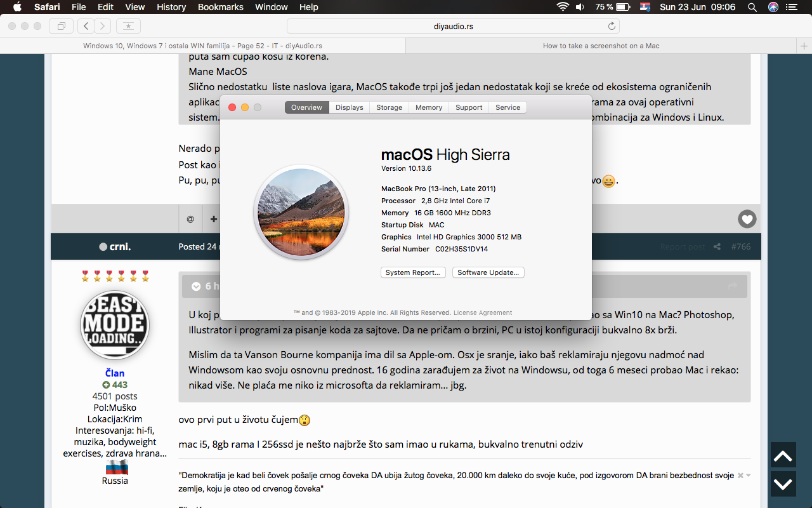This screenshot has width=812, height=508.
Task: Click the Serial Number value
Action: click(x=461, y=249)
